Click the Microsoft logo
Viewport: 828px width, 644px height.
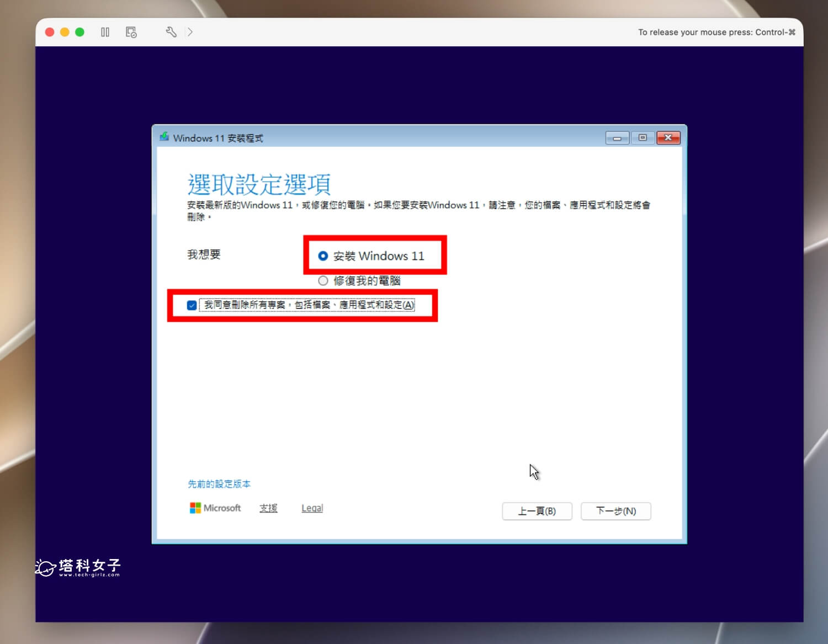[215, 508]
